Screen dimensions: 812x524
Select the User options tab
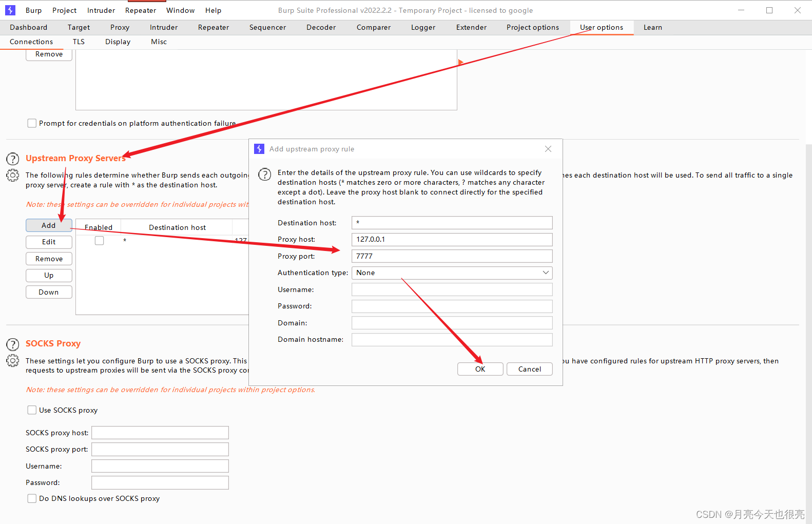coord(602,27)
